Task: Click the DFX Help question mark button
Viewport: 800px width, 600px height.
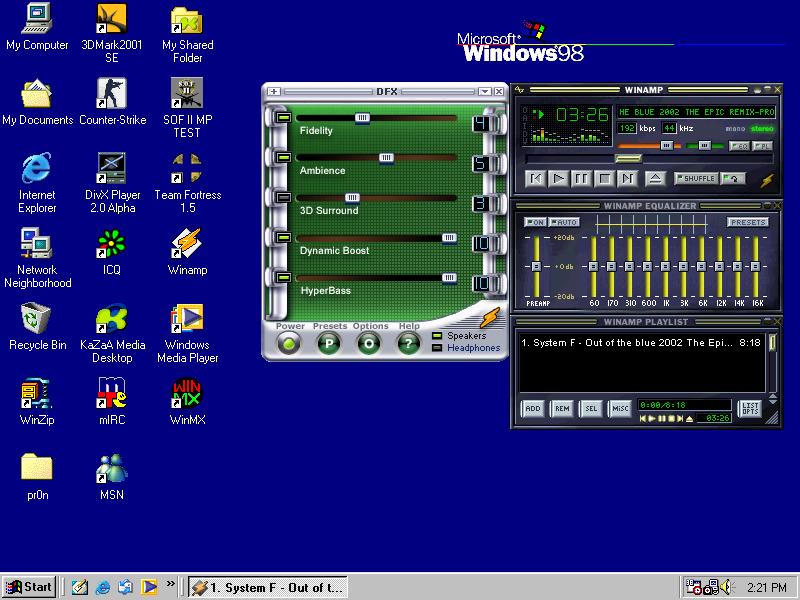Action: click(x=408, y=343)
